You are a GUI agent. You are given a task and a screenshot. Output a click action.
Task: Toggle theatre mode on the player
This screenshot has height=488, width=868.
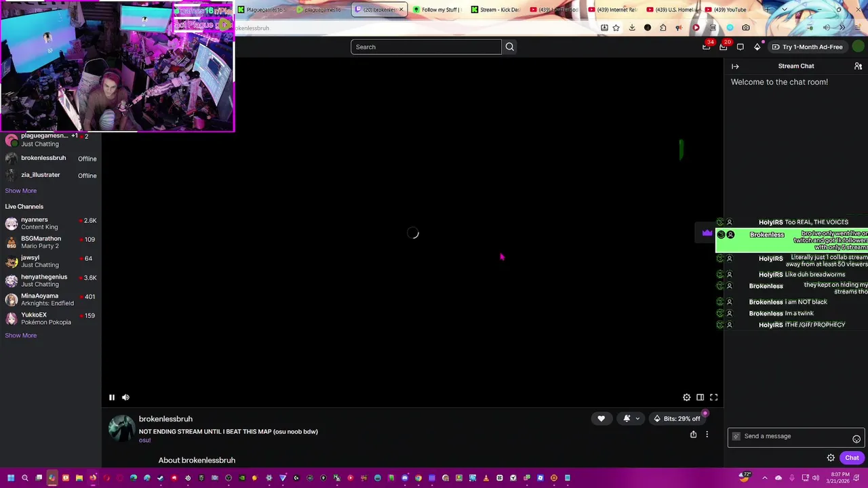[700, 397]
